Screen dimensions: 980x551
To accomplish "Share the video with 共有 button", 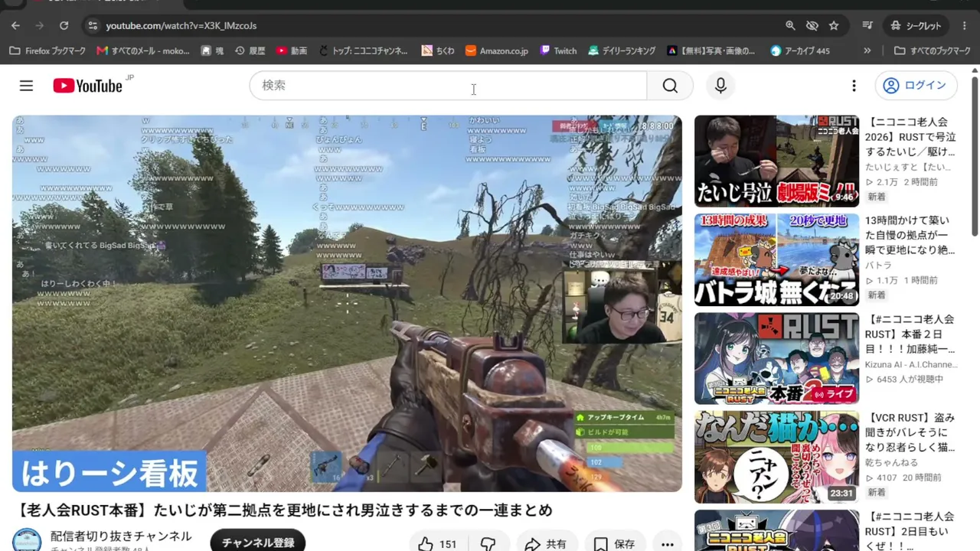I will pyautogui.click(x=546, y=544).
